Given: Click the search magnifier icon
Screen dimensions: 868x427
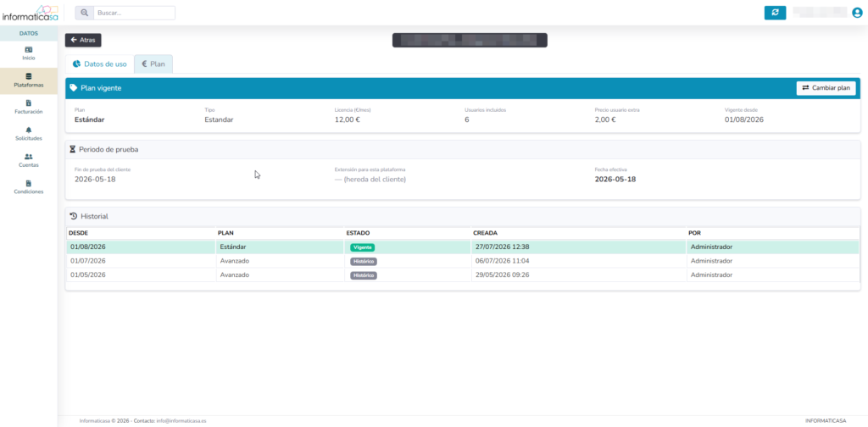Looking at the screenshot, I should coord(84,13).
